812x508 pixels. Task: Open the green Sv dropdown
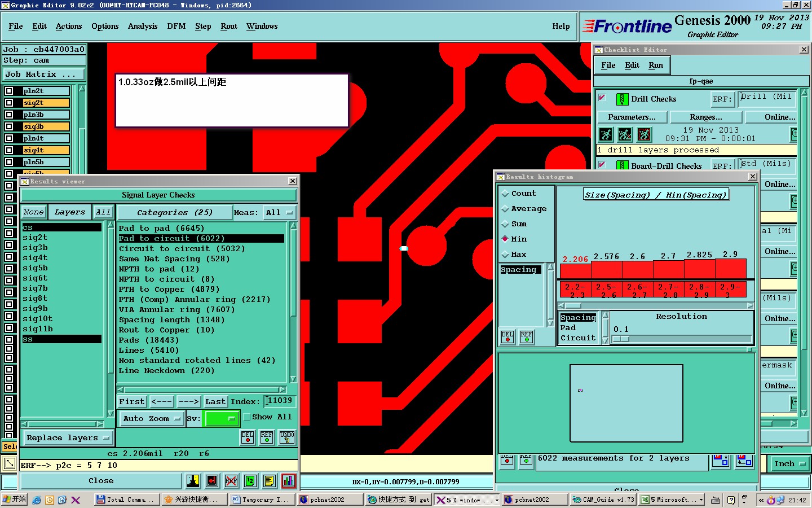222,418
